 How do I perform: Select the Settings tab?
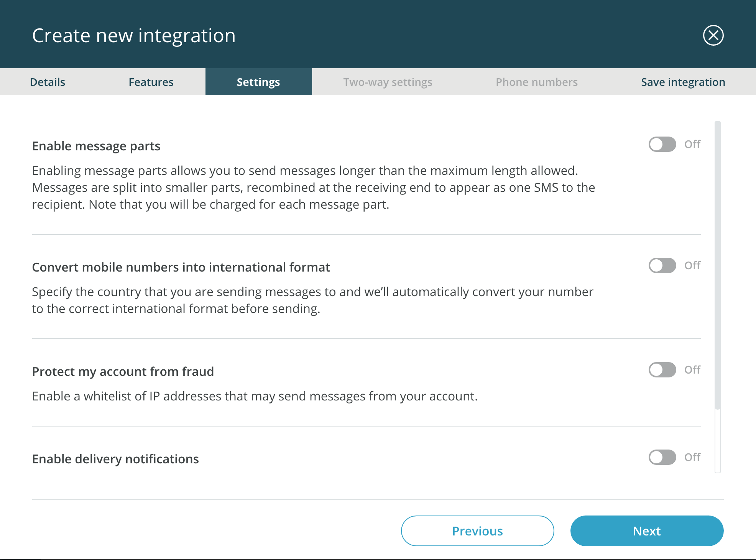point(258,82)
